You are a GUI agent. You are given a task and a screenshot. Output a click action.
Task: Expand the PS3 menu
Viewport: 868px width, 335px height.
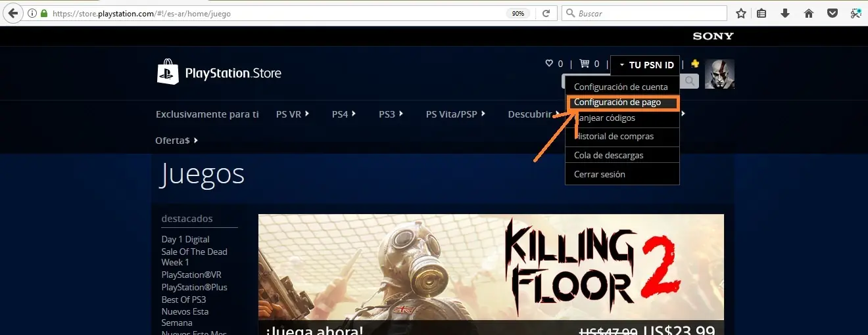391,114
